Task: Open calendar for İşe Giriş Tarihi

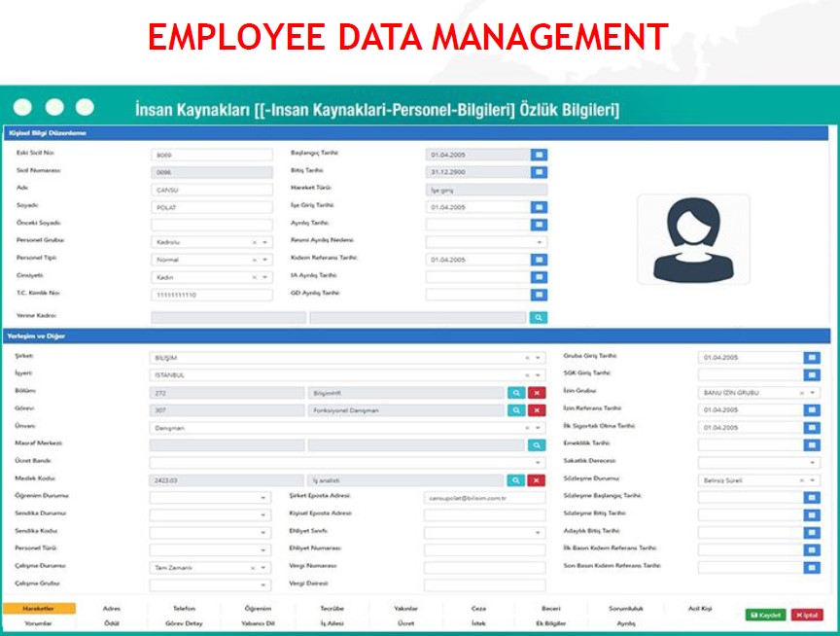Action: [539, 207]
